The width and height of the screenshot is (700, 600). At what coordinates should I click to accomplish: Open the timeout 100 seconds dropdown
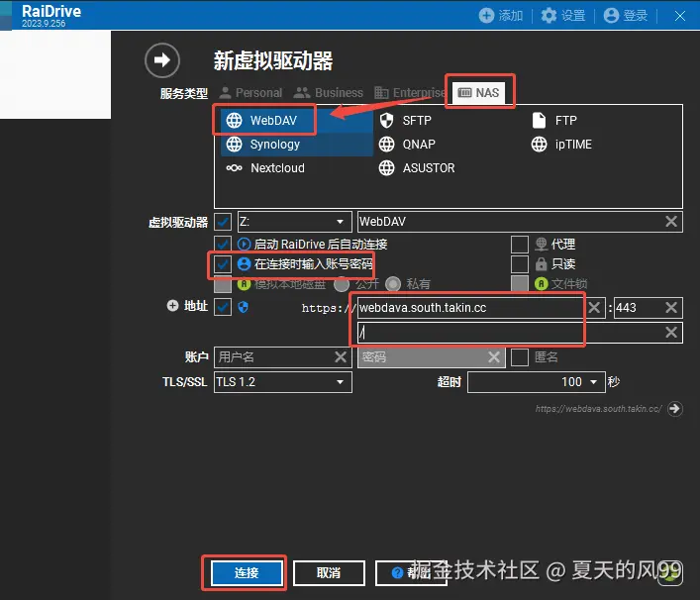tap(537, 382)
